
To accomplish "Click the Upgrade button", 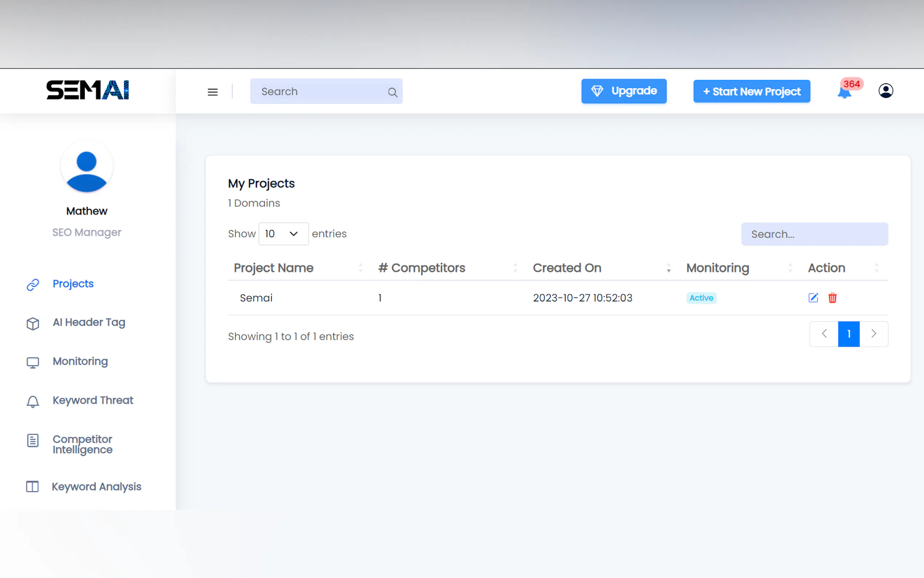I will tap(624, 91).
